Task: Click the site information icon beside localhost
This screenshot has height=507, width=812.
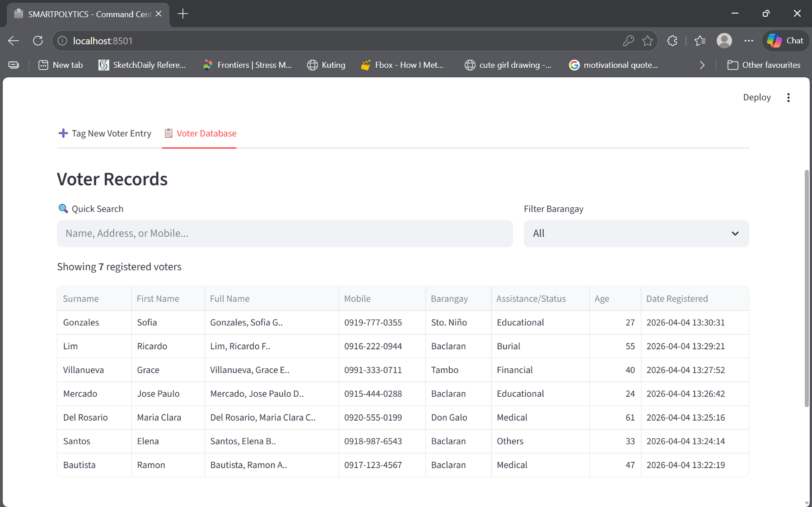Action: pos(62,41)
